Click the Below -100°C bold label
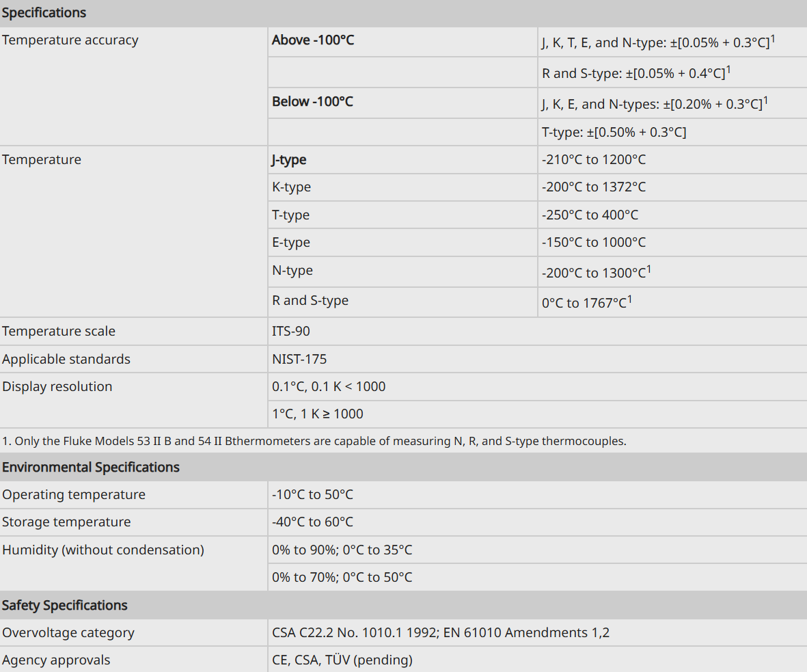This screenshot has width=807, height=672. point(312,101)
